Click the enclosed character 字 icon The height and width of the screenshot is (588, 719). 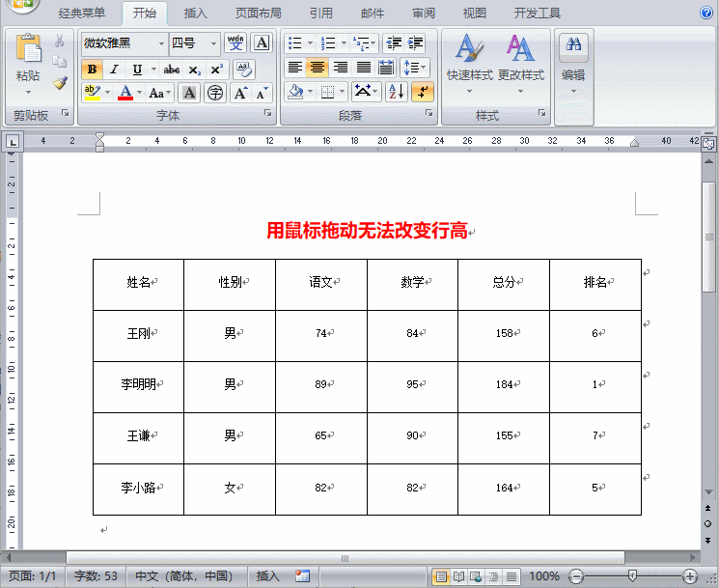pos(214,93)
